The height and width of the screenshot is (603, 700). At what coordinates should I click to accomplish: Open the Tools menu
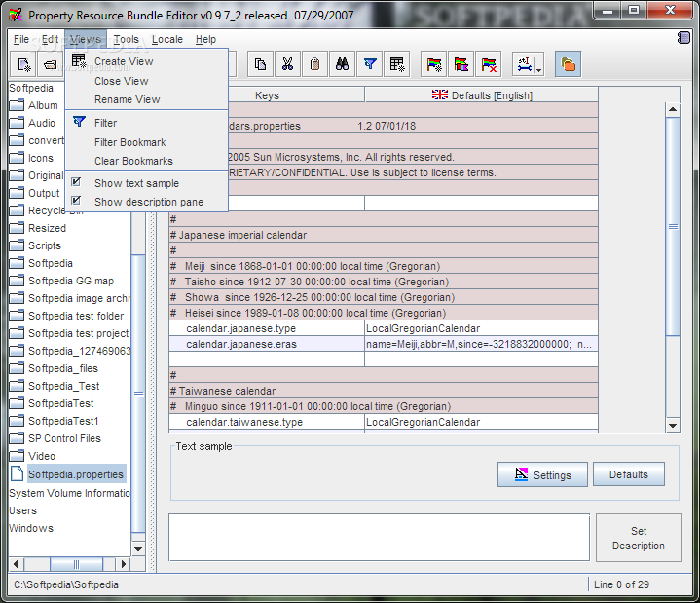click(127, 39)
